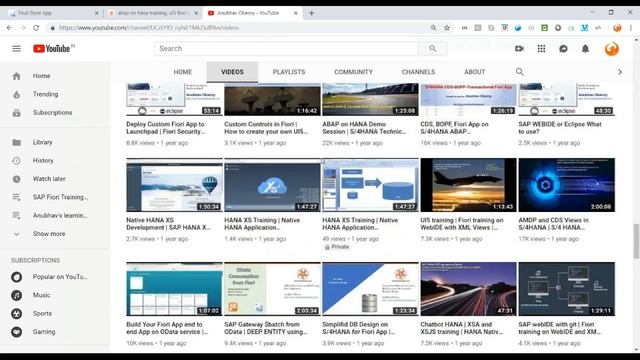Open SAP webIDE with git thumbnail
640x360 pixels.
pyautogui.click(x=566, y=289)
